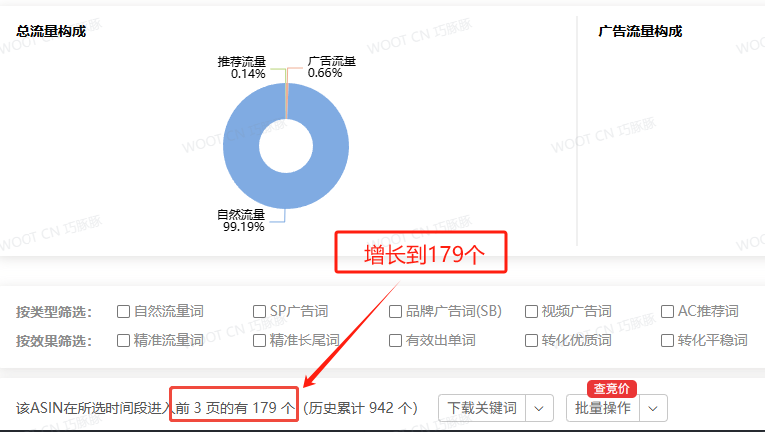Enable the SP广告词 filter checkbox
Screen dimensions: 765x432
(260, 312)
